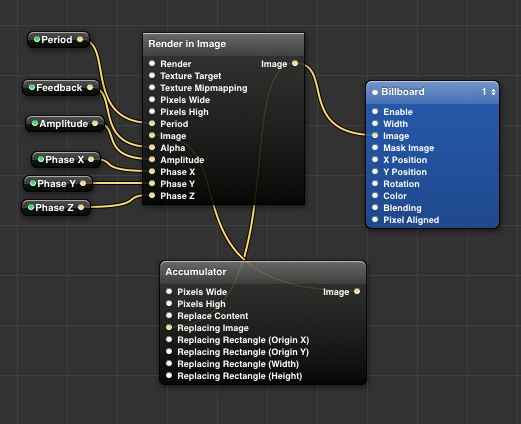Click the Image input port on Billboard

click(375, 135)
